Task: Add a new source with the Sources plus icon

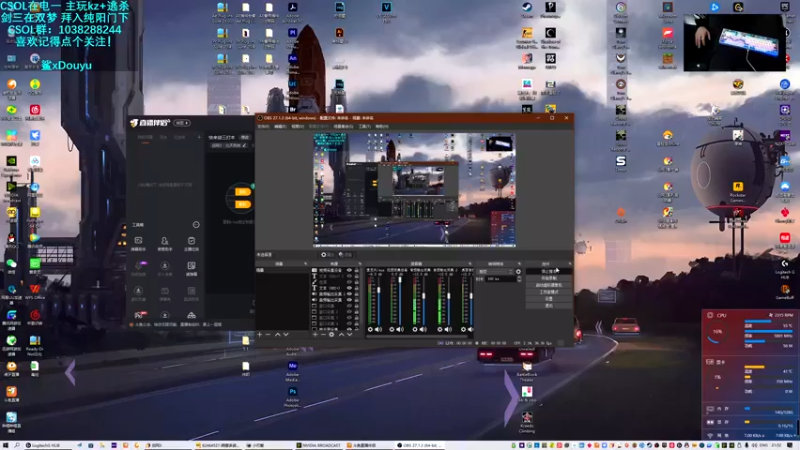Action: [313, 333]
